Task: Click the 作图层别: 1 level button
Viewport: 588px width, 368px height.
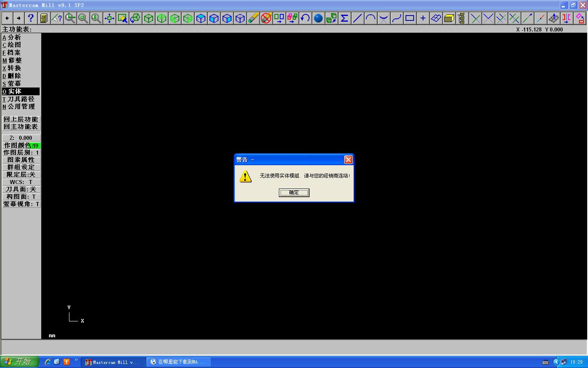Action: pos(21,153)
